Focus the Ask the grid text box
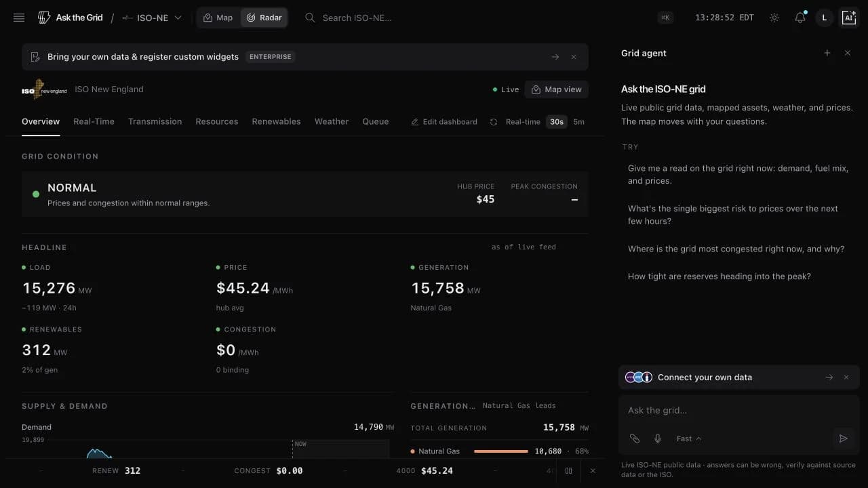 tap(739, 410)
